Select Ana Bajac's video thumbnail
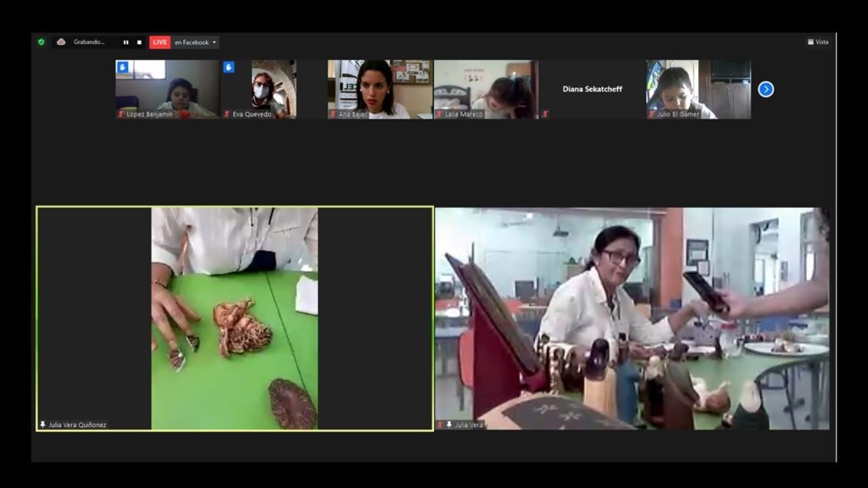868x488 pixels. click(380, 88)
